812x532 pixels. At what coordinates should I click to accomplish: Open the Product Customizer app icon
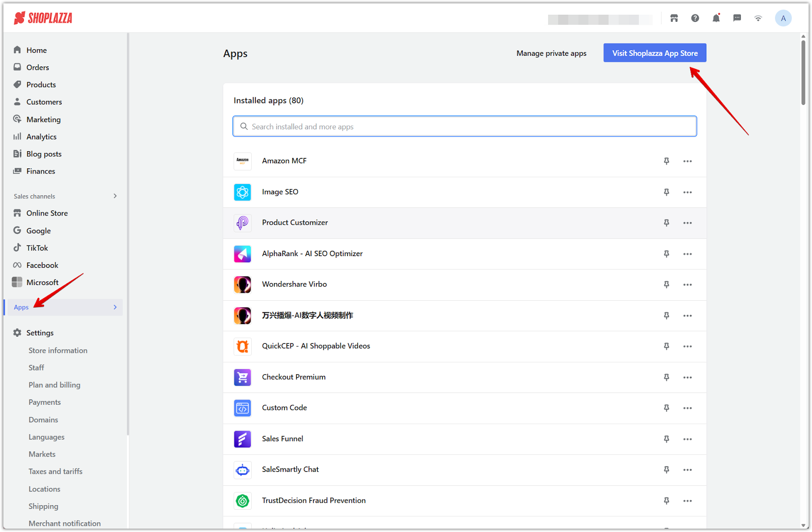243,223
